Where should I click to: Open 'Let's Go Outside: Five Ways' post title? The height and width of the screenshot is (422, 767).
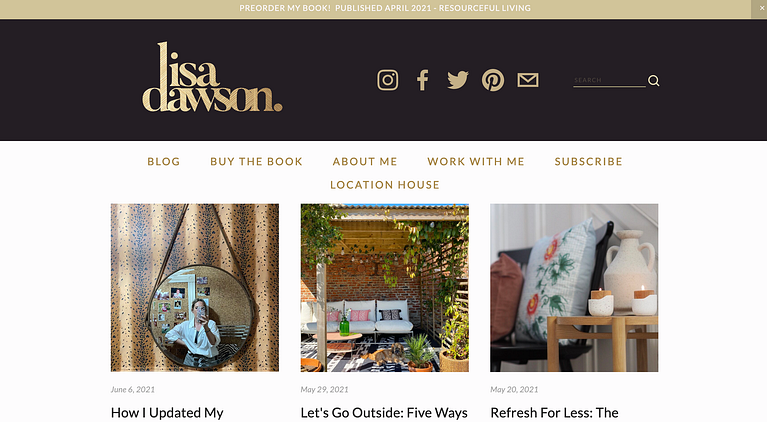[384, 413]
